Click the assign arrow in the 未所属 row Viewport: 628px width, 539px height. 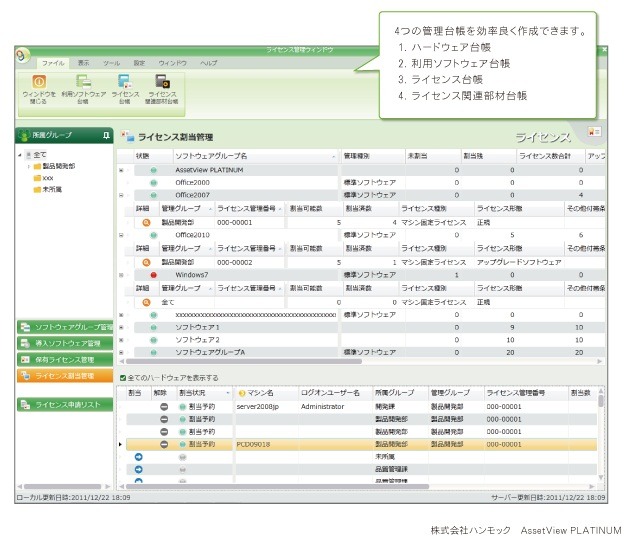(x=139, y=457)
